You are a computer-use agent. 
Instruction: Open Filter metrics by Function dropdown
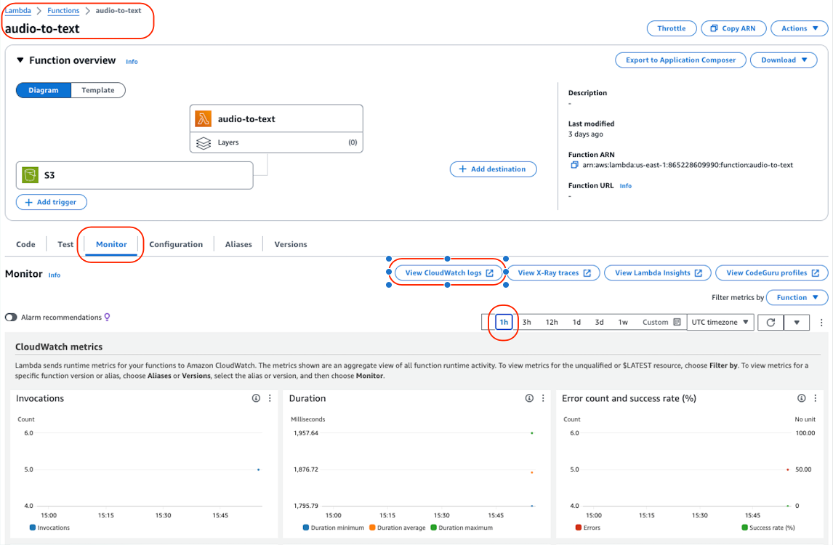click(x=797, y=297)
